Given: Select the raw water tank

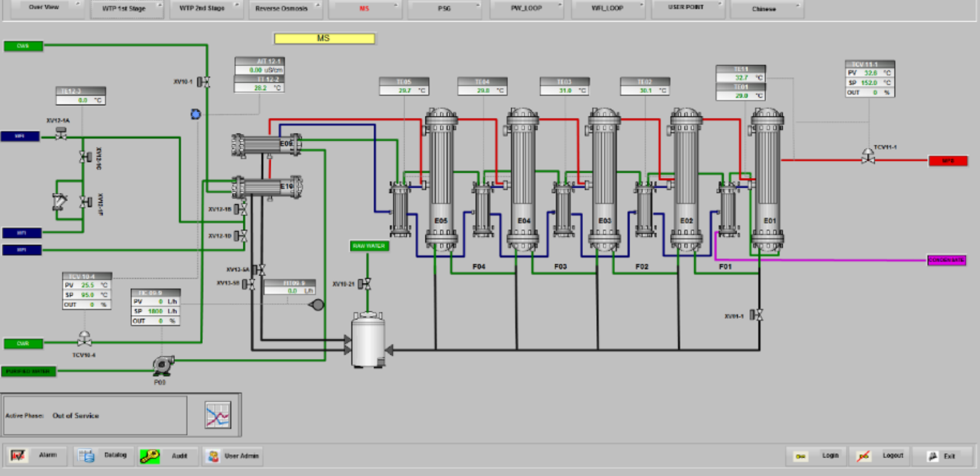Looking at the screenshot, I should 368,340.
